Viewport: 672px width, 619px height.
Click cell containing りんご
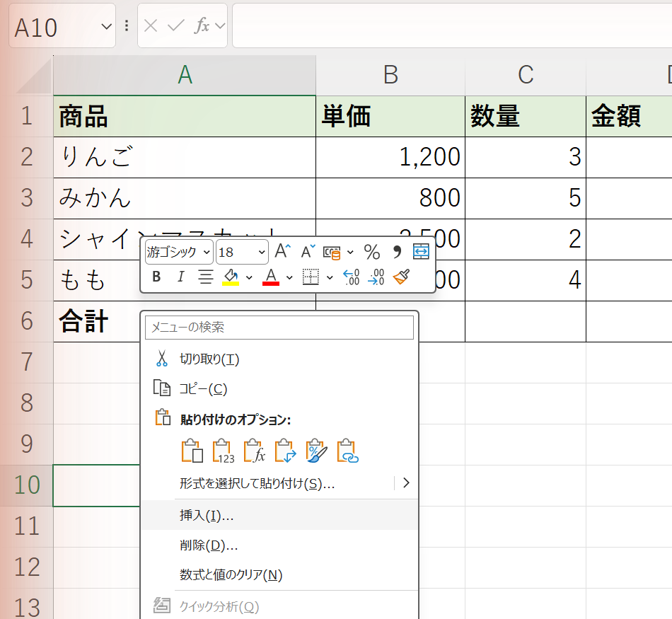(x=185, y=157)
